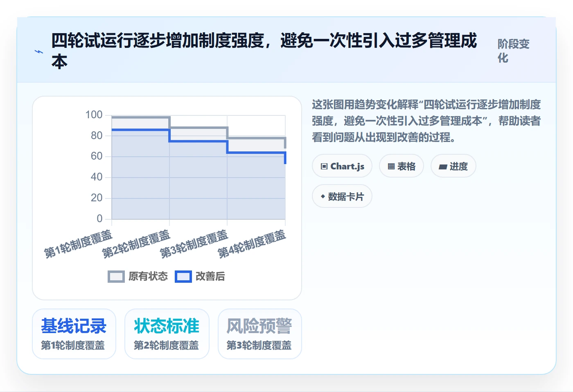Image resolution: width=573 pixels, height=392 pixels.
Task: Toggle the 原有状态 legend item
Action: 138,277
